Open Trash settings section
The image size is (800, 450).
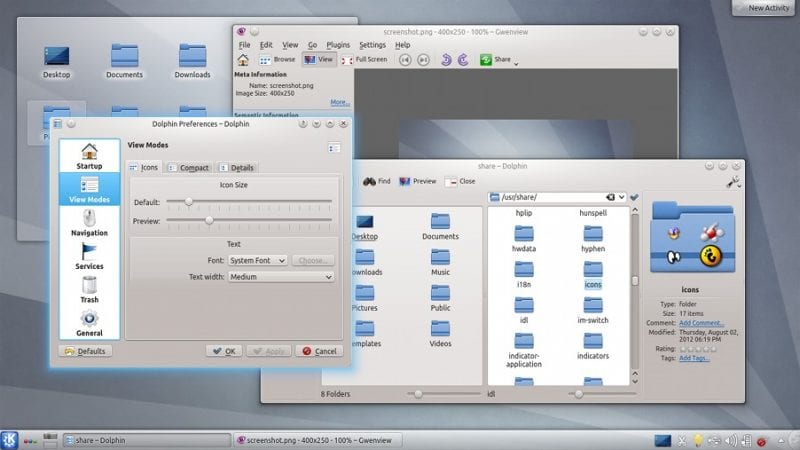(89, 290)
